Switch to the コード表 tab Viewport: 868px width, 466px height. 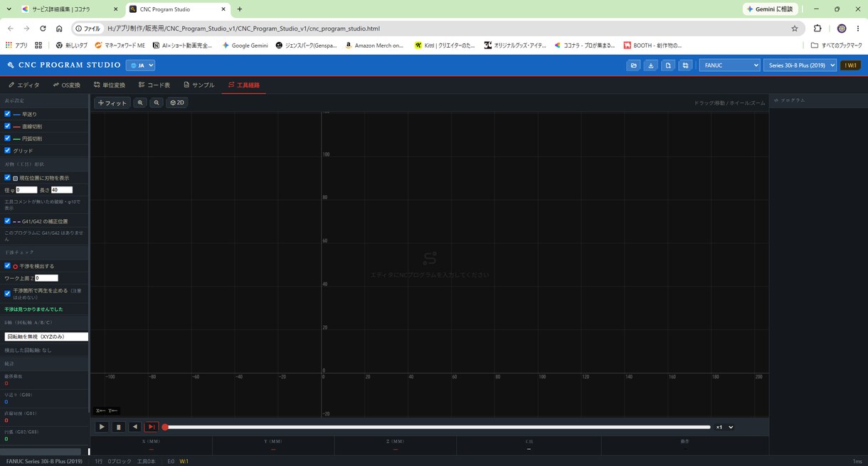click(154, 85)
